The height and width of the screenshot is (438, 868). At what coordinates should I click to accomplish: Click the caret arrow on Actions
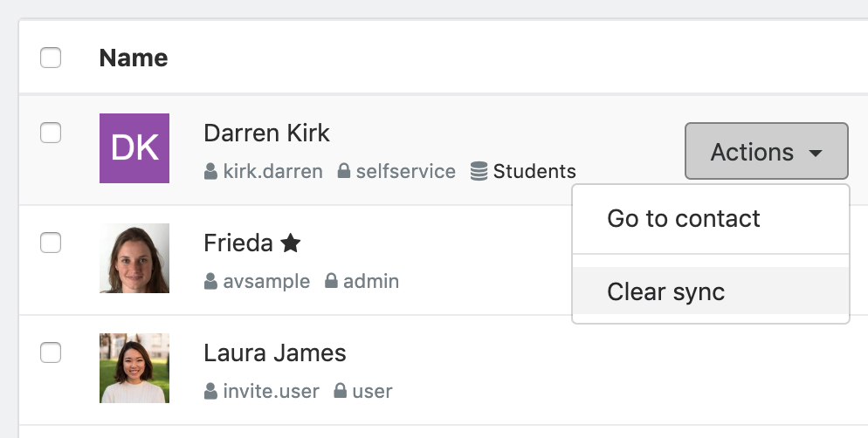(816, 154)
